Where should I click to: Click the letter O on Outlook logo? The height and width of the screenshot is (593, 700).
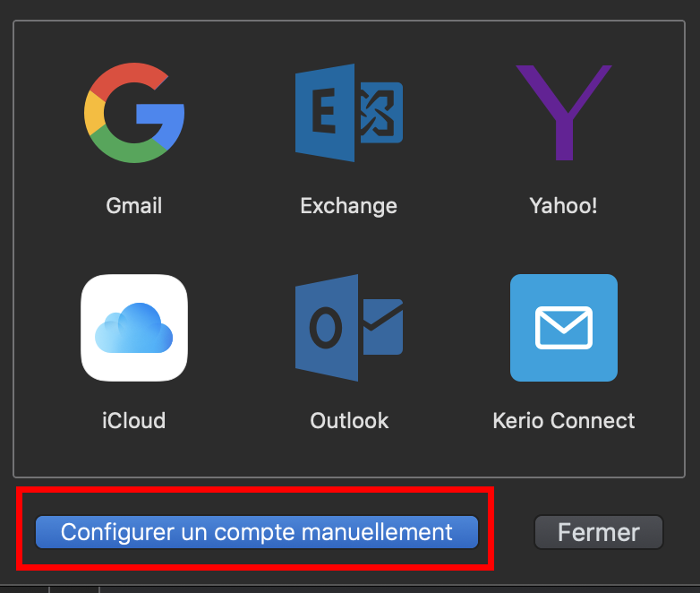(x=323, y=329)
